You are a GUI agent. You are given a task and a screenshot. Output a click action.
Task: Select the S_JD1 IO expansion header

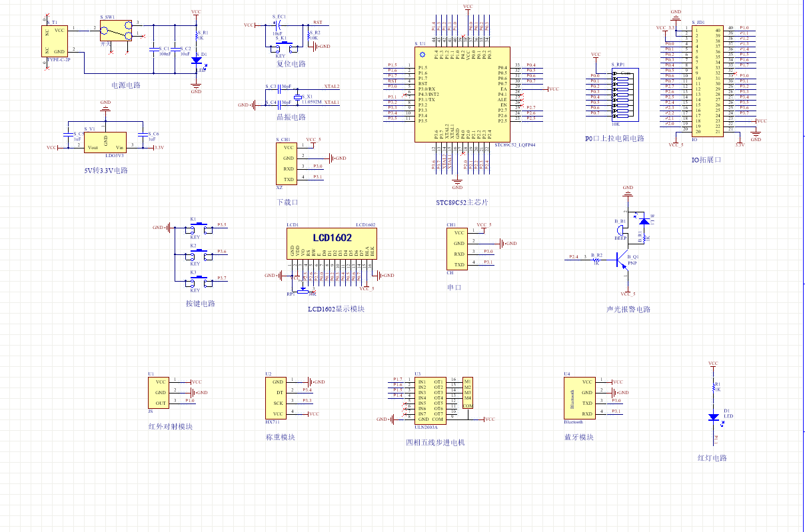(x=708, y=82)
